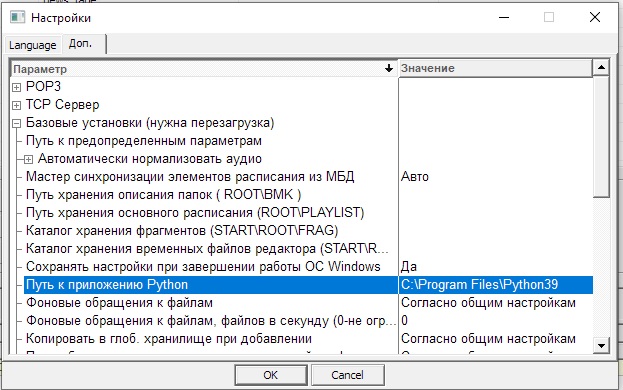Screen dimensions: 623x390
Task: Select Автоматически нормализовать аудио label
Action: point(150,159)
